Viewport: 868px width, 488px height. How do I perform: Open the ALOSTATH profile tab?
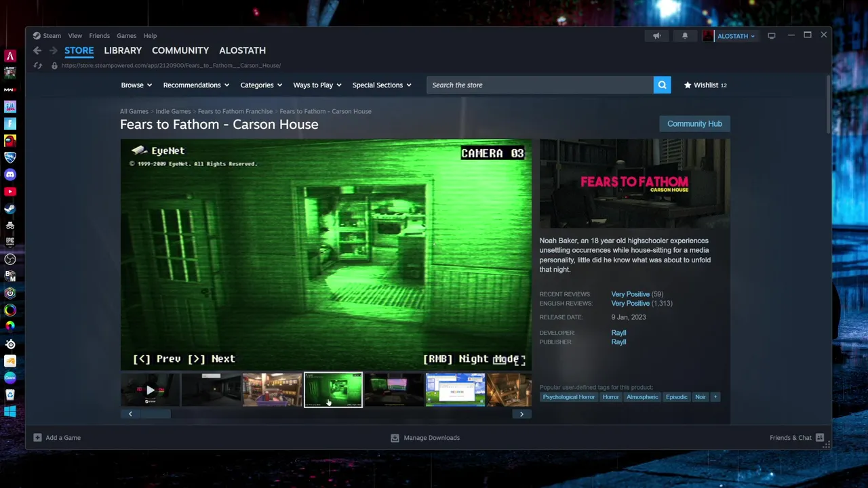coord(242,50)
